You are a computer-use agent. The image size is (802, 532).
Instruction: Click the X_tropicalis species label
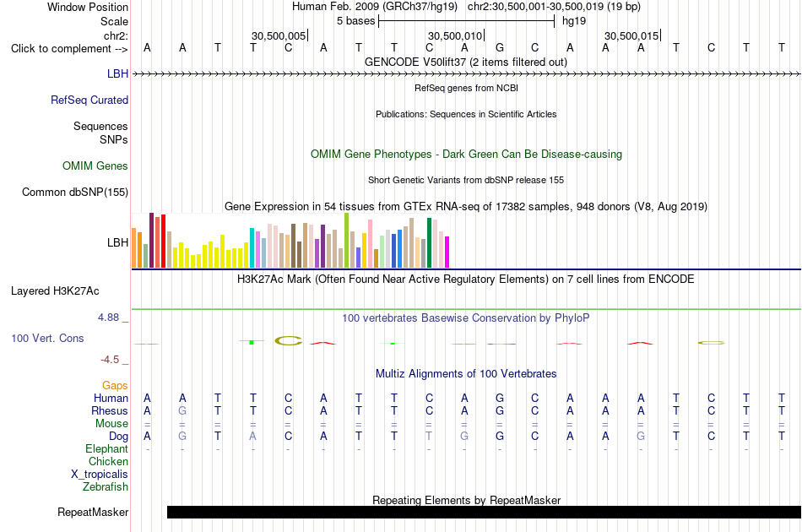click(100, 475)
